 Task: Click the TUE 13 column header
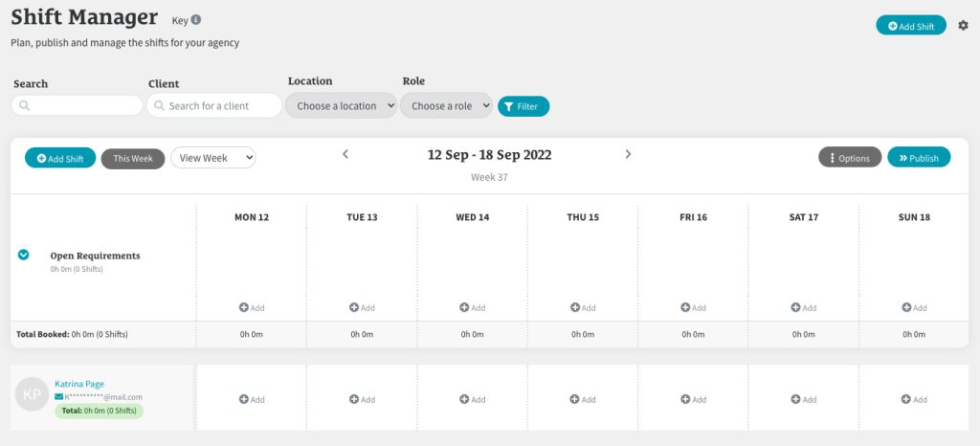tap(362, 217)
